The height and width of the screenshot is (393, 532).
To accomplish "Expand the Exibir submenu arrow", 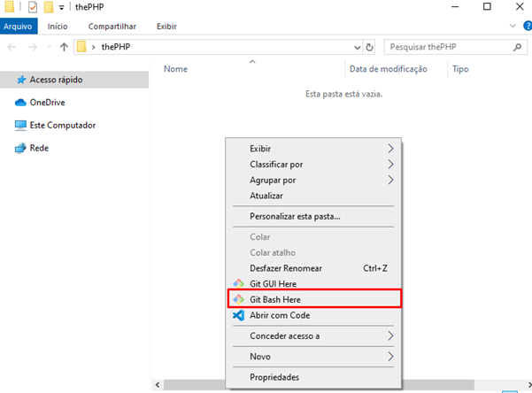I will click(390, 149).
